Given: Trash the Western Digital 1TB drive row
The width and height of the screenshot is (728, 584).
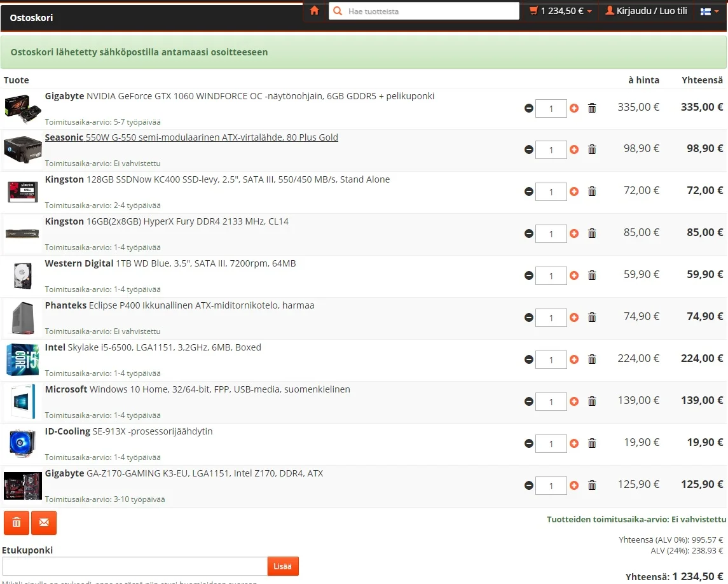Looking at the screenshot, I should [592, 275].
